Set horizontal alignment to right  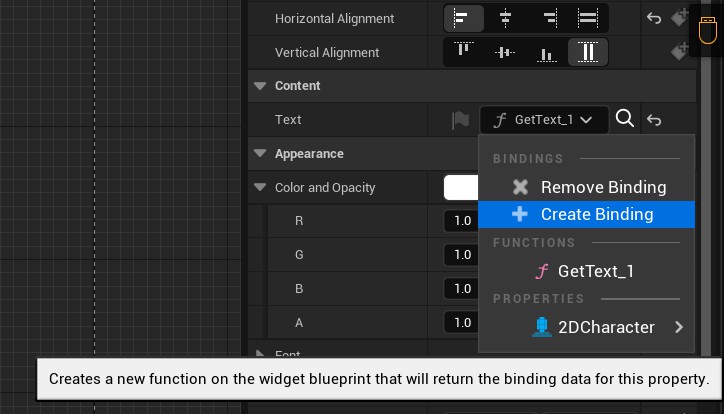click(x=548, y=18)
